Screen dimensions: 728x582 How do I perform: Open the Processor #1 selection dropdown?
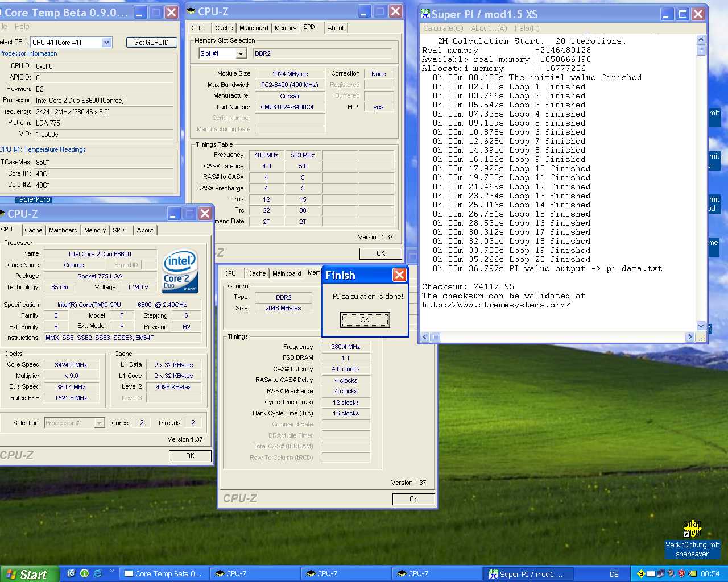click(100, 423)
